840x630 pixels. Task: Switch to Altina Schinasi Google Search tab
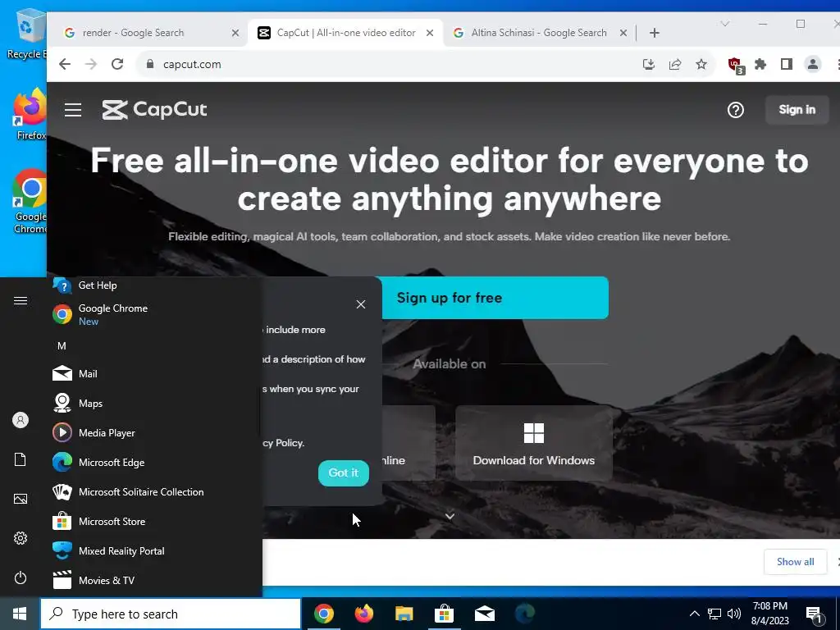coord(538,33)
